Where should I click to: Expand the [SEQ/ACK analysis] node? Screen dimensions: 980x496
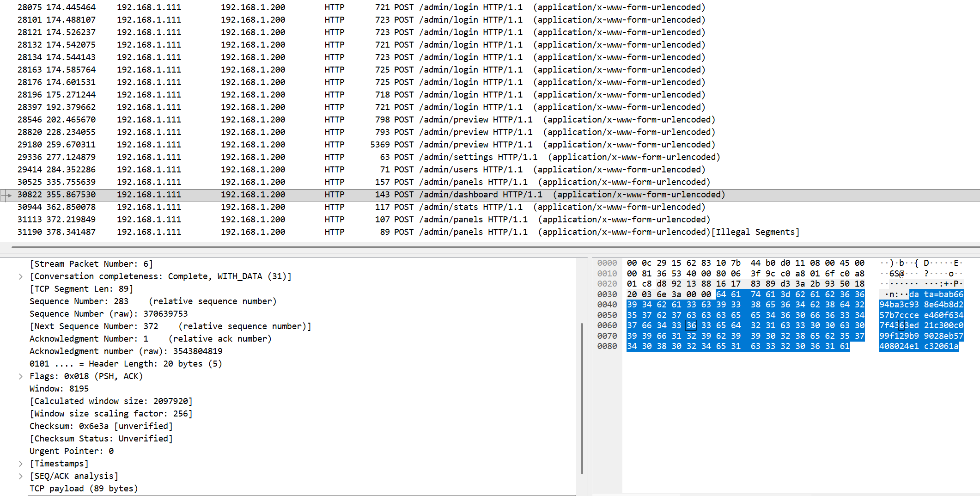point(21,476)
